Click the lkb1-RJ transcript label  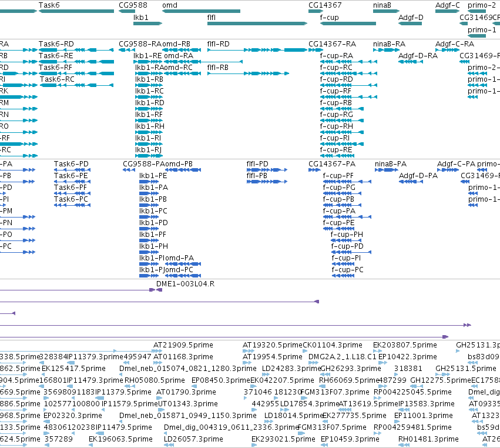pyautogui.click(x=148, y=150)
